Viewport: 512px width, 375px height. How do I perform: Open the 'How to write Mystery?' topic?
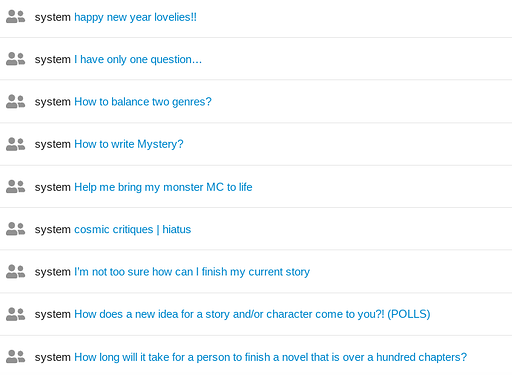[x=129, y=144]
